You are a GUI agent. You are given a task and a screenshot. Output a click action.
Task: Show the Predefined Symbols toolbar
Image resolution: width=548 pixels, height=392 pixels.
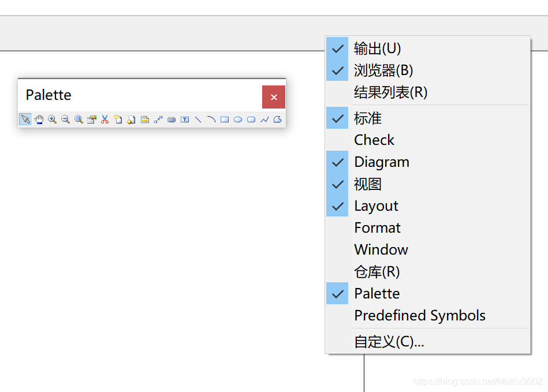(428, 315)
